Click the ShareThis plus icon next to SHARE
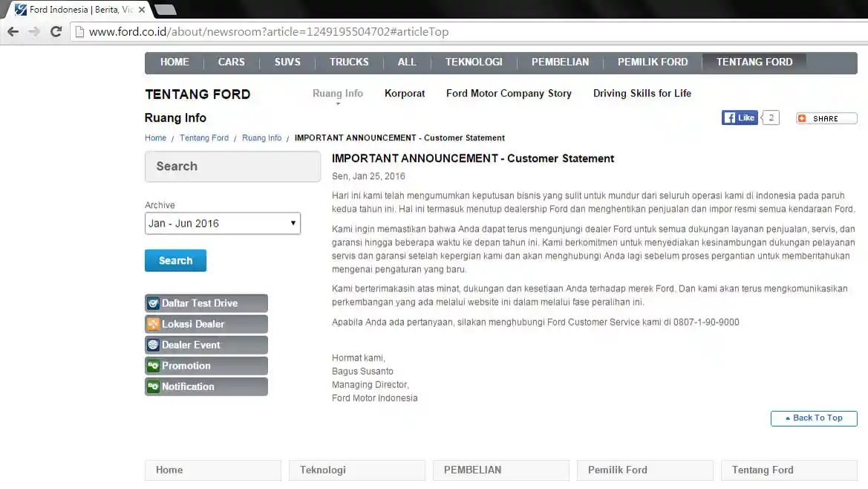 [802, 117]
